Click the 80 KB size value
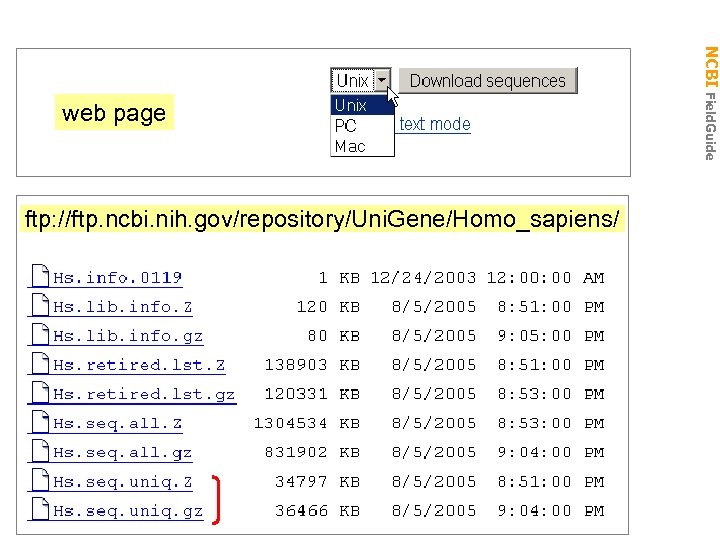This screenshot has height=540, width=720. point(334,336)
